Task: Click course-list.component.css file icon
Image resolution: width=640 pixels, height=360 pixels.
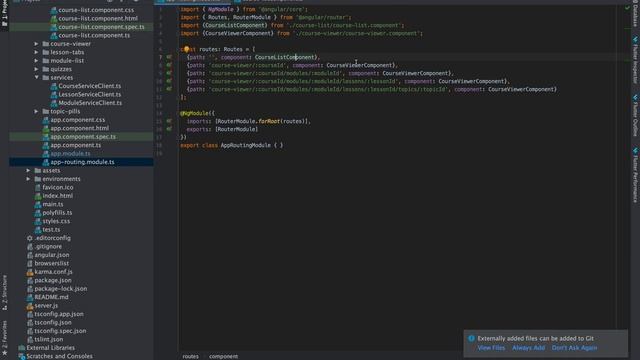Action: click(x=53, y=10)
